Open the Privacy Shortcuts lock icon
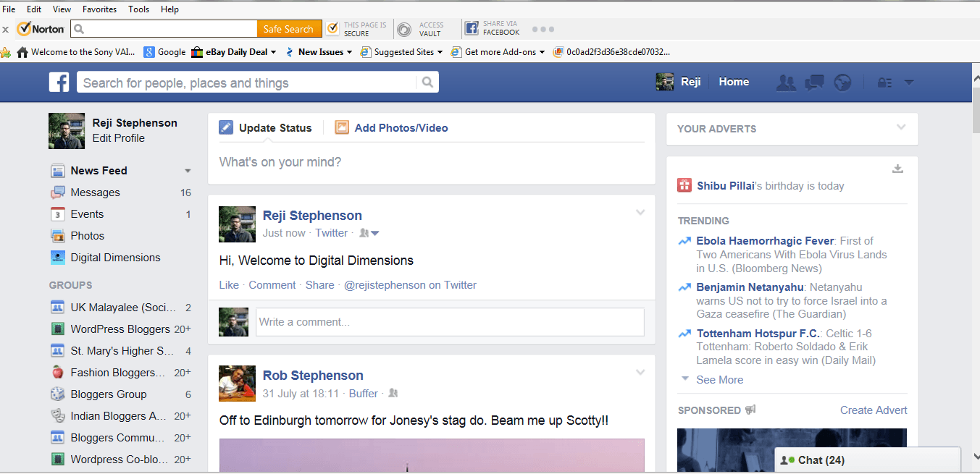Screen dimensions: 980x474 pyautogui.click(x=884, y=82)
